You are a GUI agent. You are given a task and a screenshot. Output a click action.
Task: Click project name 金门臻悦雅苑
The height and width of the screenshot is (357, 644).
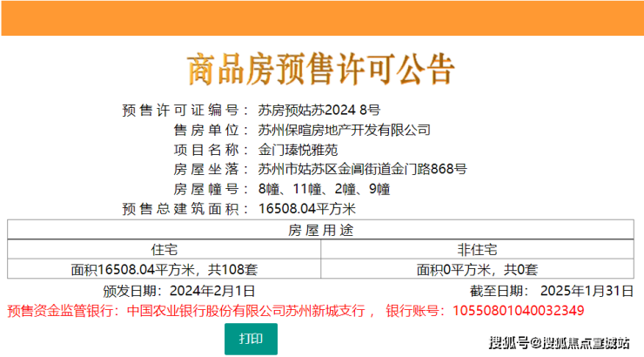click(x=298, y=150)
